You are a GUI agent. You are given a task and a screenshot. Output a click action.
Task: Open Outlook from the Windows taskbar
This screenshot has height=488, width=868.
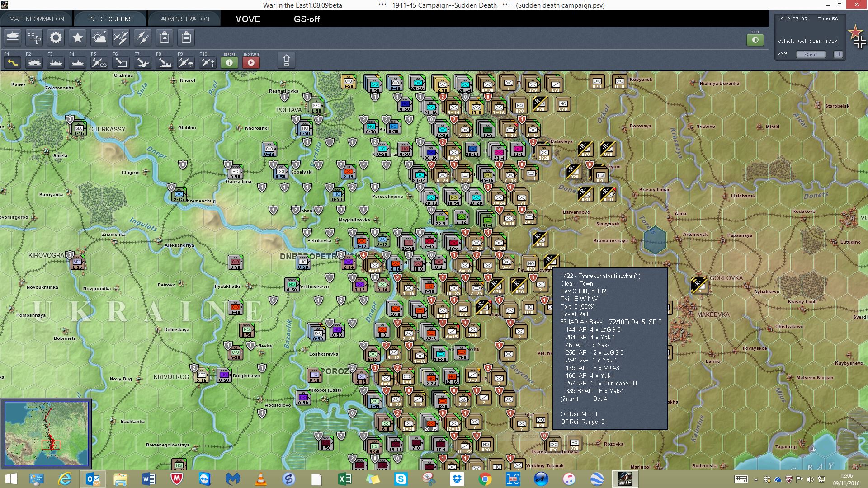pos(93,479)
